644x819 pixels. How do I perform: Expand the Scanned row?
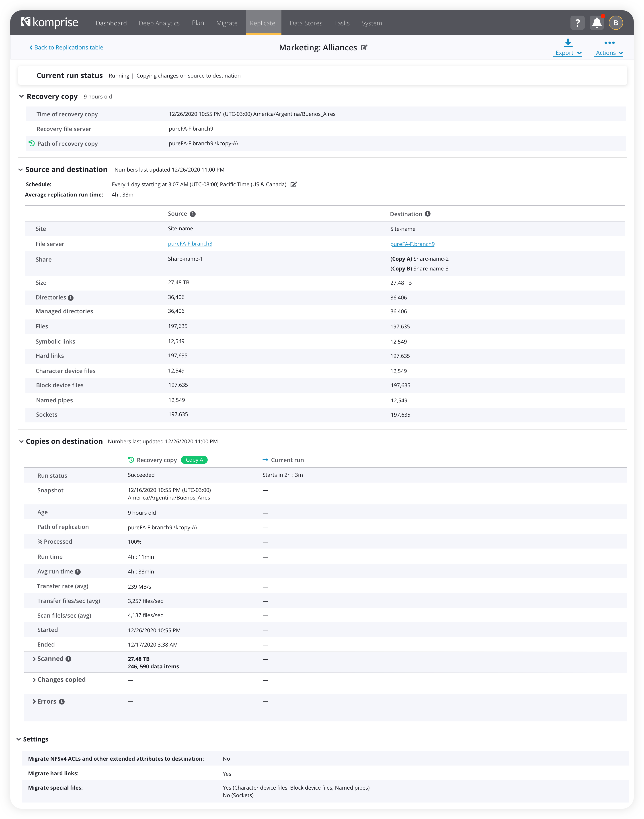[34, 659]
